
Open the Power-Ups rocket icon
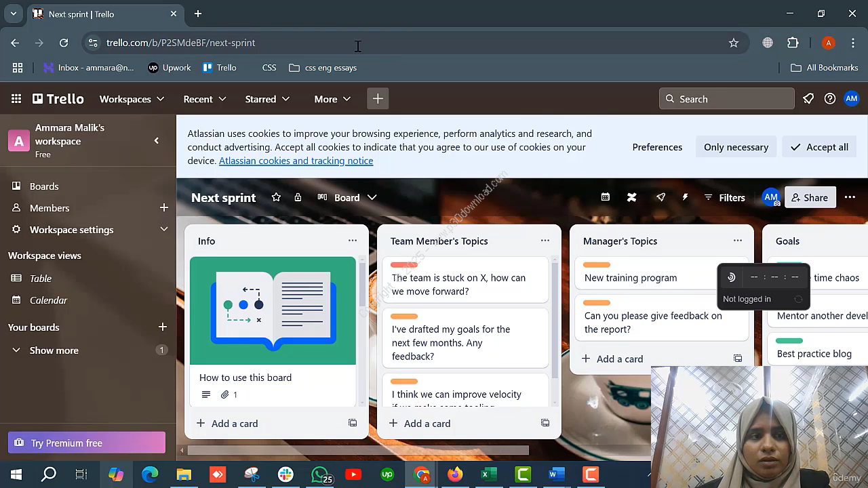660,197
